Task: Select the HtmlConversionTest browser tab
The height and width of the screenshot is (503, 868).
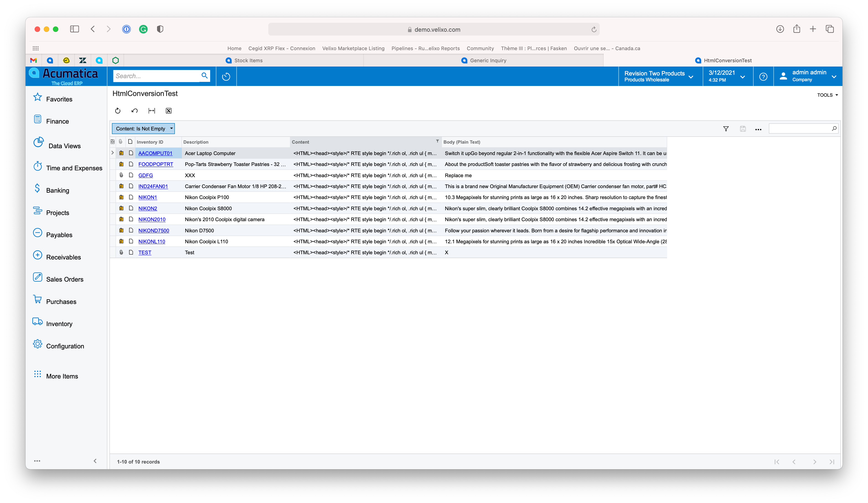Action: [x=723, y=60]
